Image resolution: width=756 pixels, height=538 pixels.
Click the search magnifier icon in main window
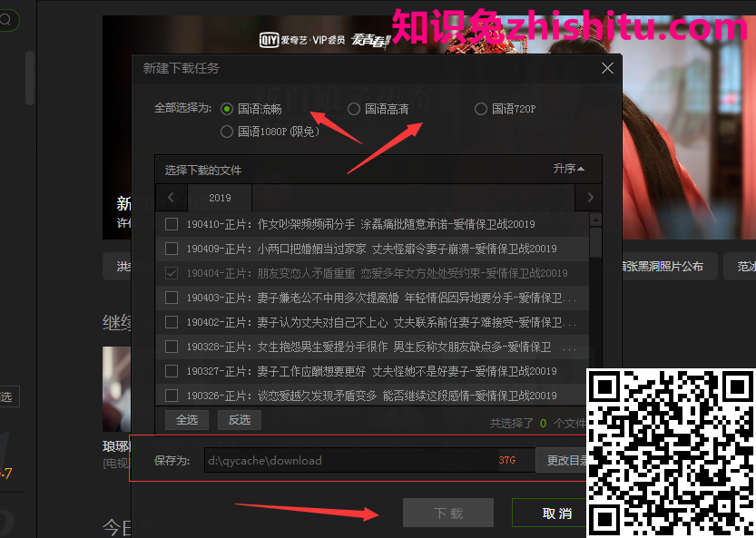[x=5, y=20]
